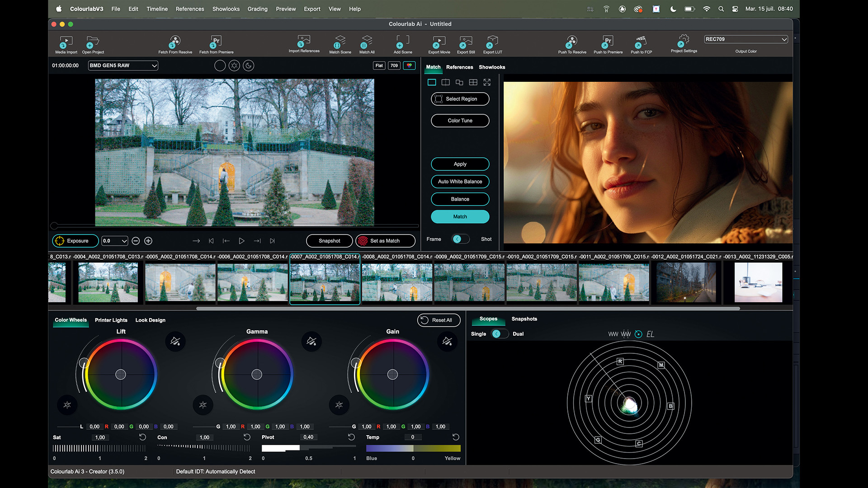Open the BMD GEN5 RAW dropdown
The image size is (868, 488).
123,66
